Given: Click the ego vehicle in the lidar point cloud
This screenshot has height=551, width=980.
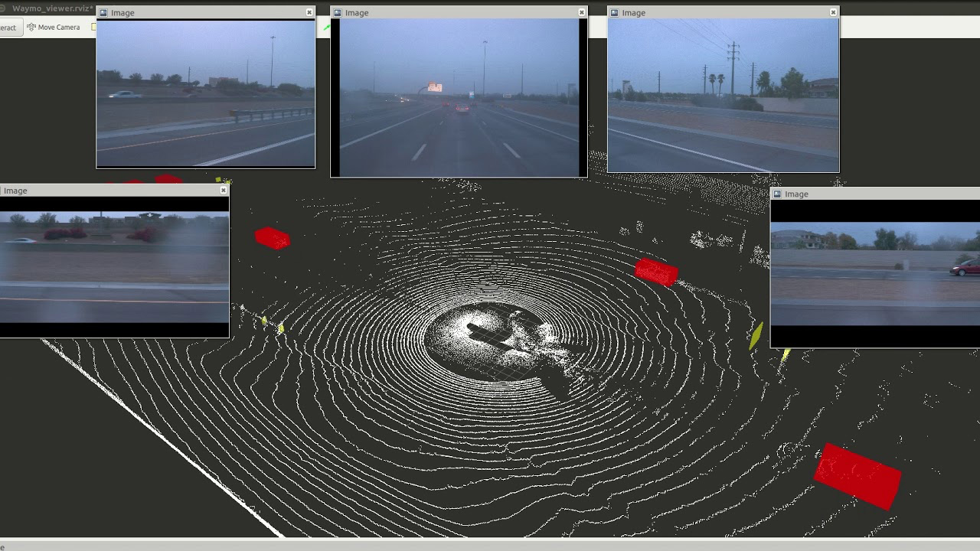Looking at the screenshot, I should point(498,339).
